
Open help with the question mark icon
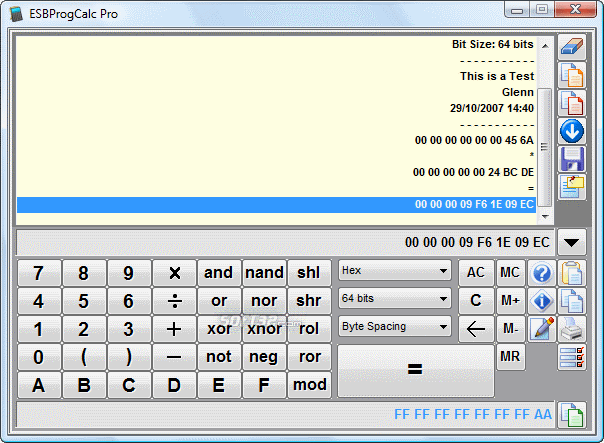pos(542,273)
